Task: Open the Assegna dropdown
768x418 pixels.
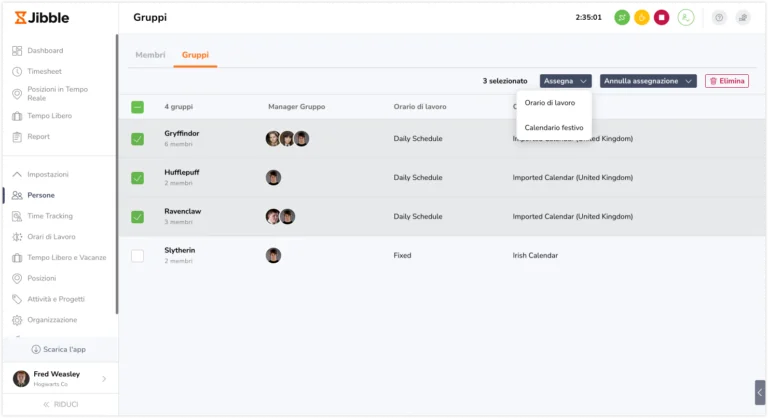Action: click(x=566, y=81)
